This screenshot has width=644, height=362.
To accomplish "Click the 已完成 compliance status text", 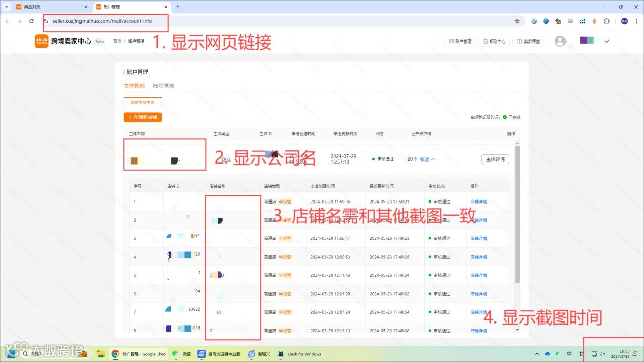I will [514, 117].
